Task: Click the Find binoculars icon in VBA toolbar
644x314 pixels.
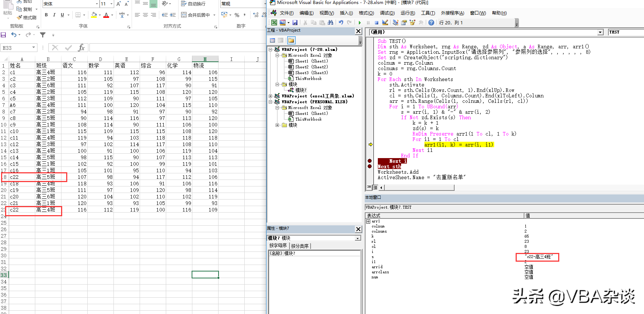Action: click(330, 23)
